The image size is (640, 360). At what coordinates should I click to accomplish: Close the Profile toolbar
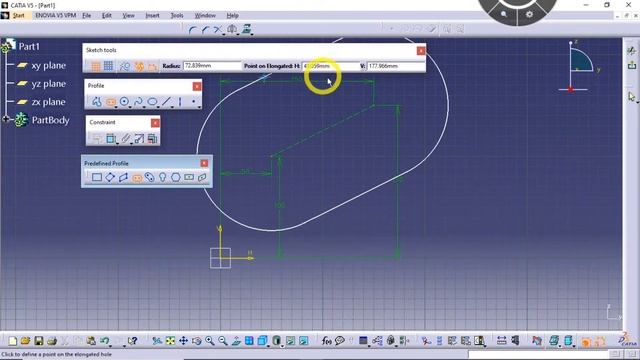(197, 86)
